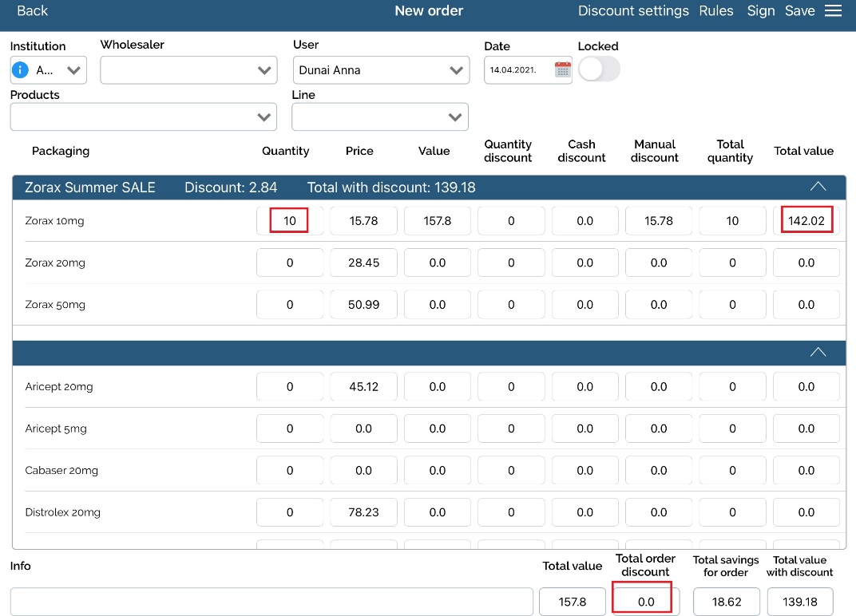
Task: Open the hamburger menu icon
Action: (x=833, y=10)
